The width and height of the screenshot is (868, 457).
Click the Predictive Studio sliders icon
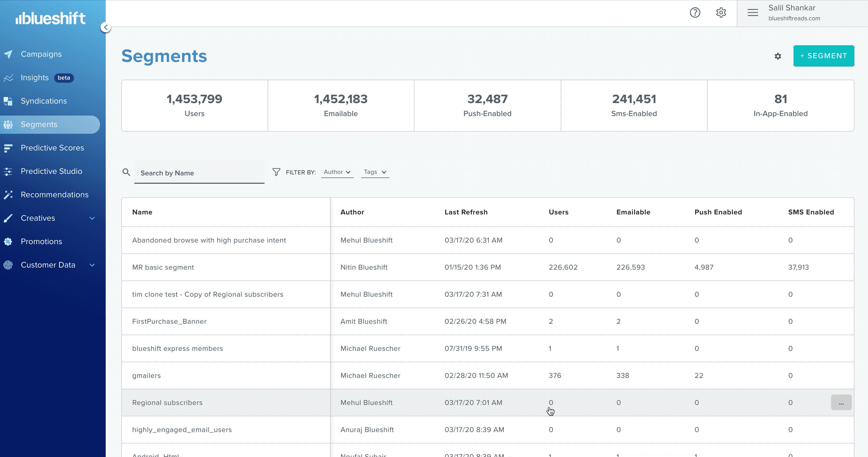(8, 172)
